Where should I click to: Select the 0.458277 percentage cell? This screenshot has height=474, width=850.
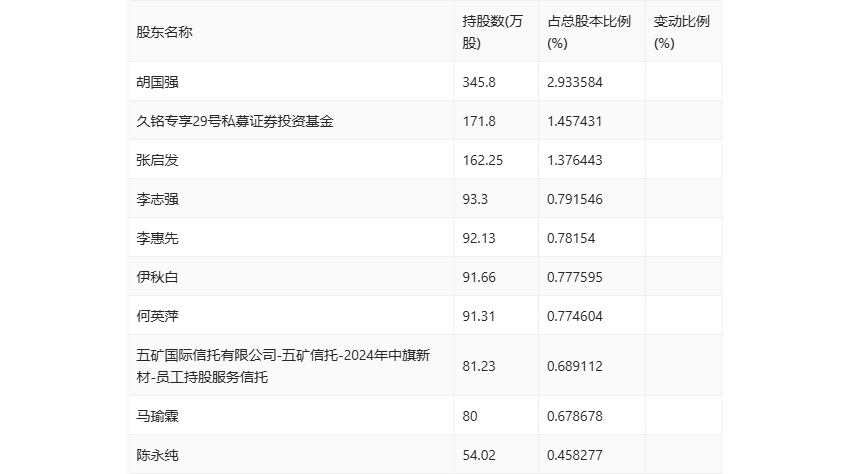pyautogui.click(x=575, y=455)
